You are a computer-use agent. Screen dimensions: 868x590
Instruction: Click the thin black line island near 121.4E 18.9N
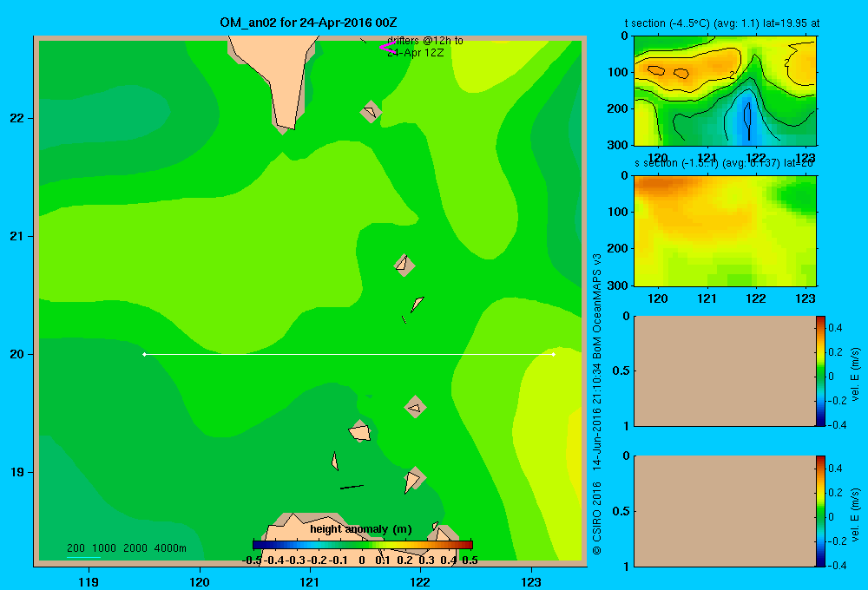point(352,487)
